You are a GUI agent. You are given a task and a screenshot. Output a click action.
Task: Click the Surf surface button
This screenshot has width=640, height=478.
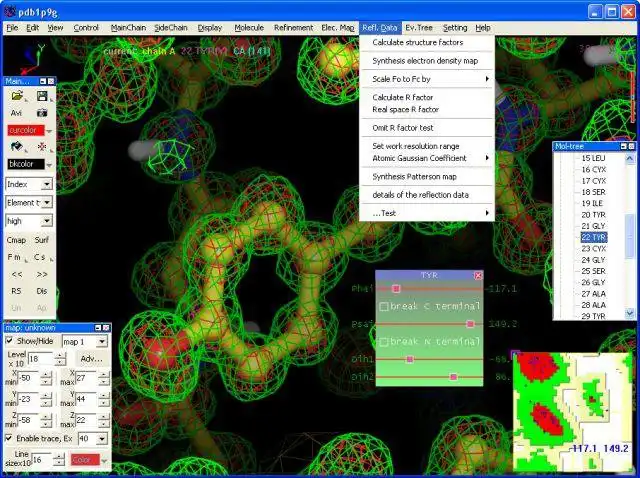[42, 240]
